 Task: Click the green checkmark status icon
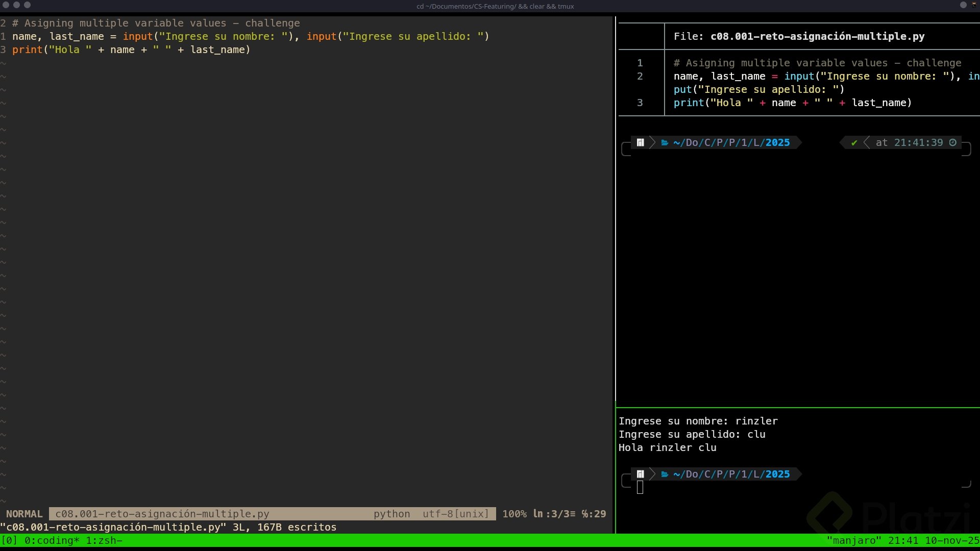pos(854,143)
